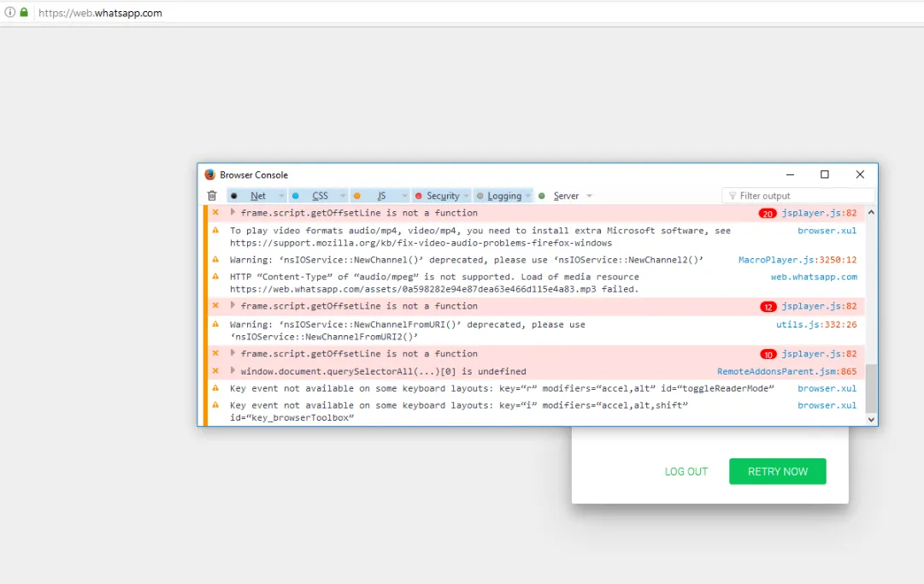Open jsplayer.js:82 link beside count 20

pyautogui.click(x=819, y=213)
